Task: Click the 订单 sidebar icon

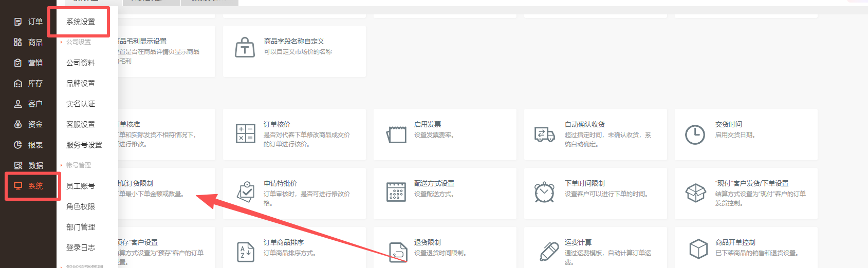Action: pyautogui.click(x=18, y=22)
